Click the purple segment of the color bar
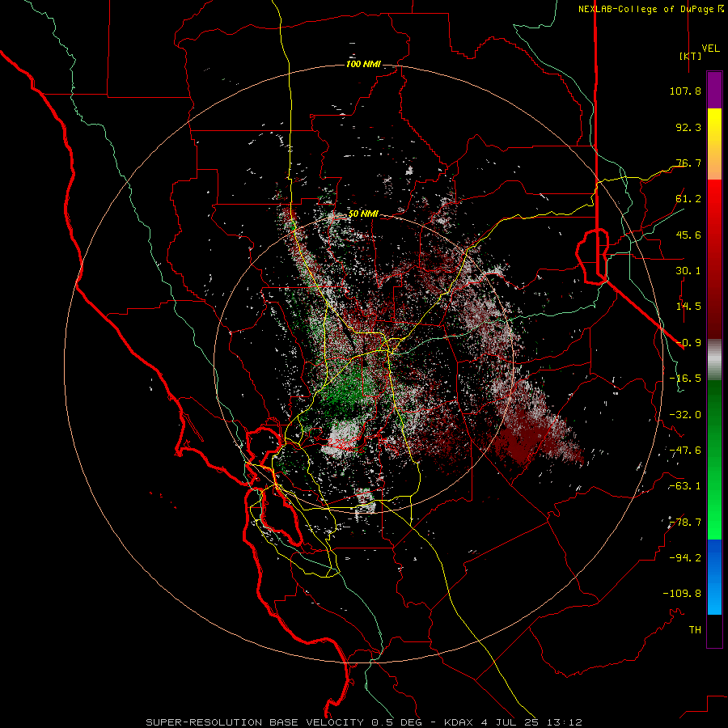 [x=714, y=90]
